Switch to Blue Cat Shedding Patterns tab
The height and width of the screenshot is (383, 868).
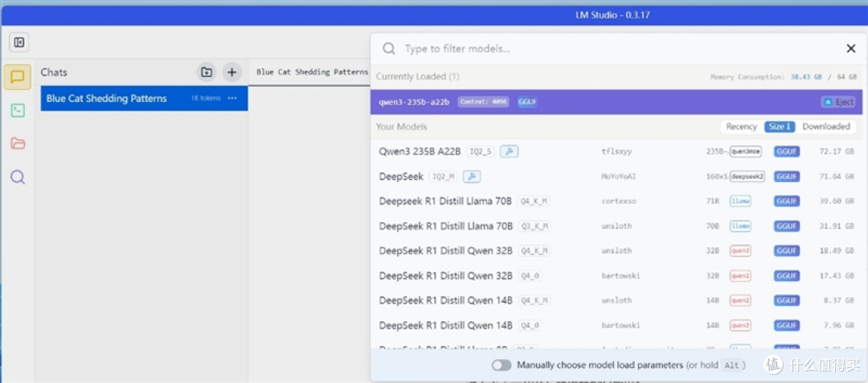[x=312, y=71]
